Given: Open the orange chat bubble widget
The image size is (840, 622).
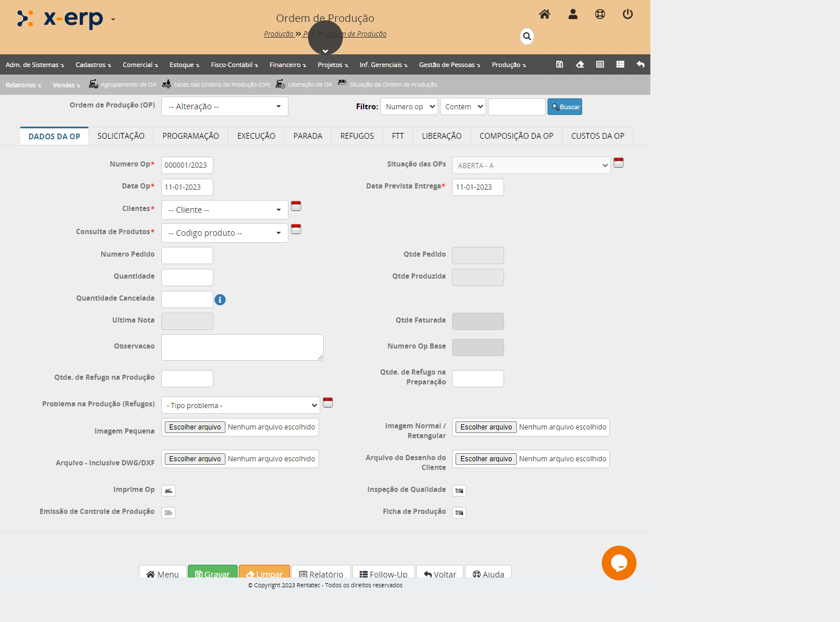Looking at the screenshot, I should point(619,562).
